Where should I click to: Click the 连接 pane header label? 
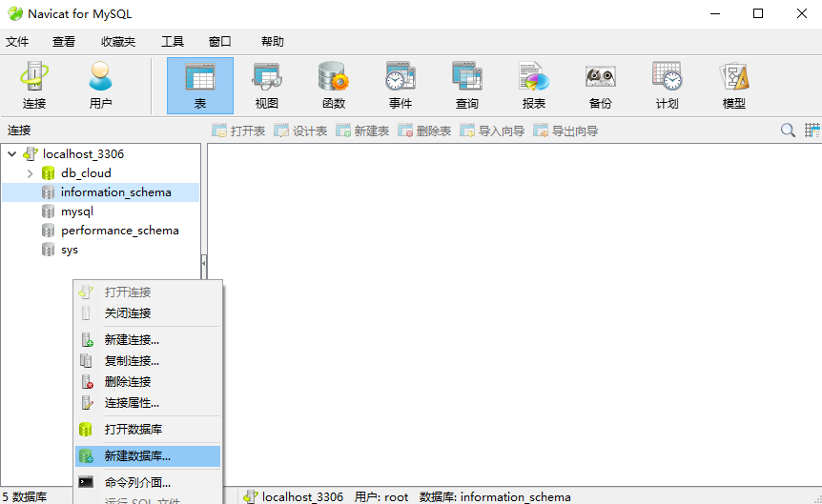pyautogui.click(x=19, y=130)
